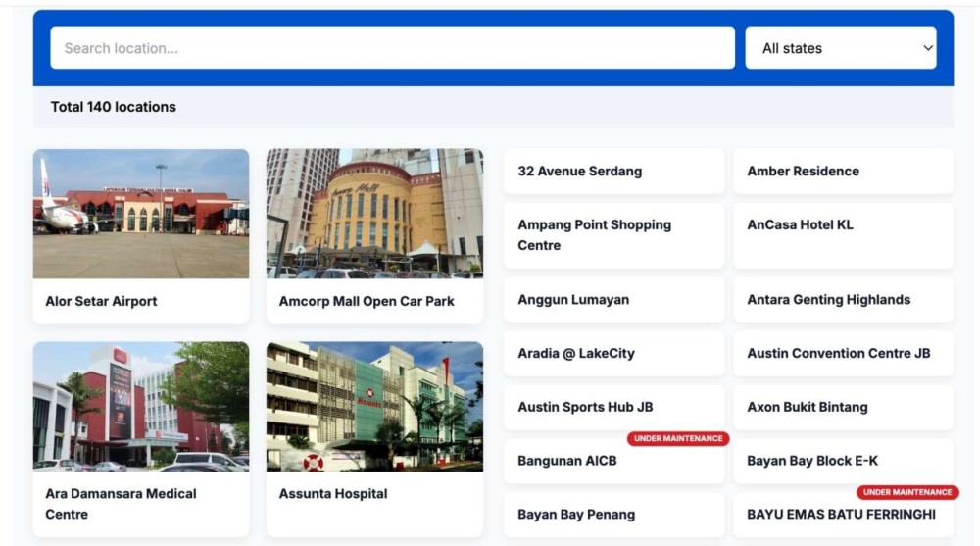
Task: Open the All states dropdown
Action: 841,48
